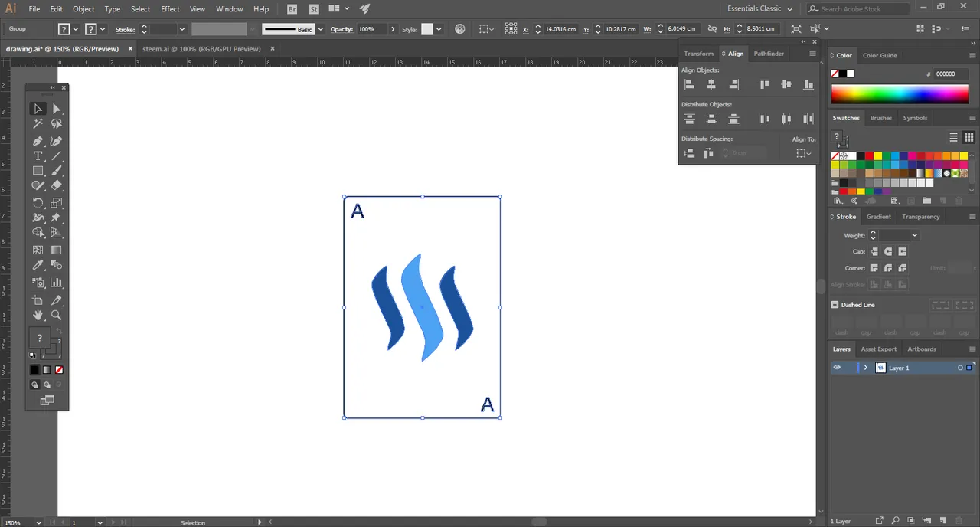Toggle constrain width and height proportions

tap(712, 29)
